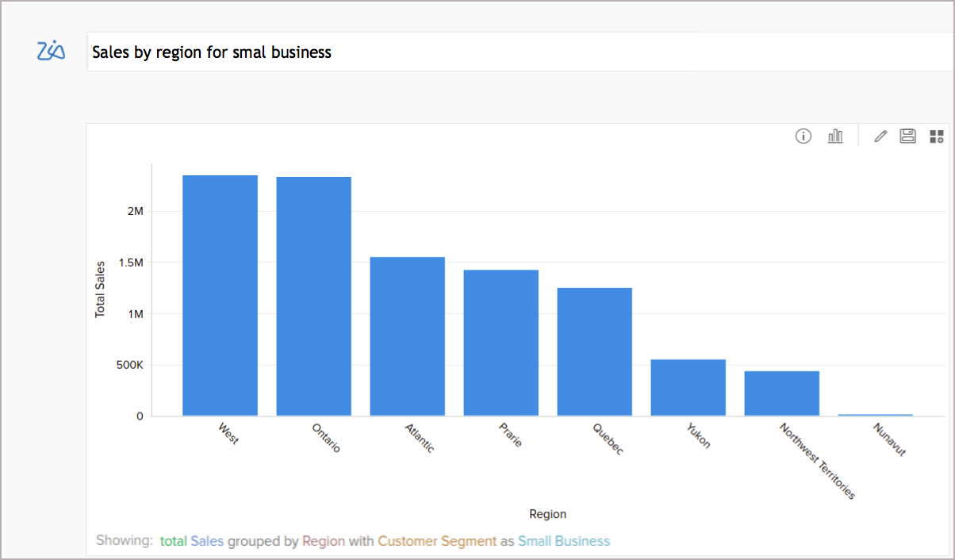
Task: Click the Small Business filter value
Action: tap(564, 540)
